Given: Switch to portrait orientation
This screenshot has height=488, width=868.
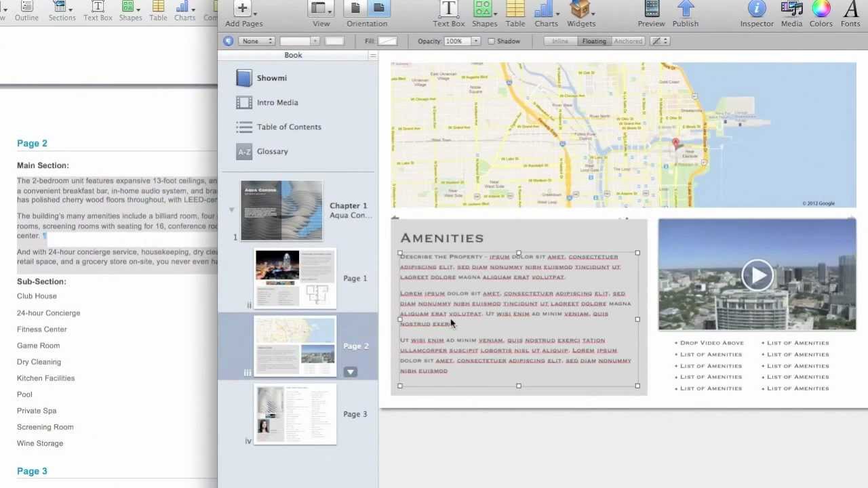Looking at the screenshot, I should pos(355,8).
